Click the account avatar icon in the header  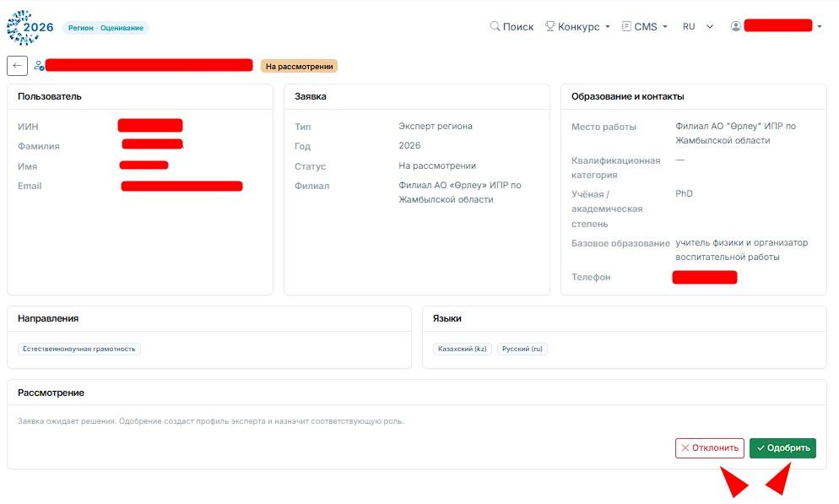pyautogui.click(x=736, y=26)
